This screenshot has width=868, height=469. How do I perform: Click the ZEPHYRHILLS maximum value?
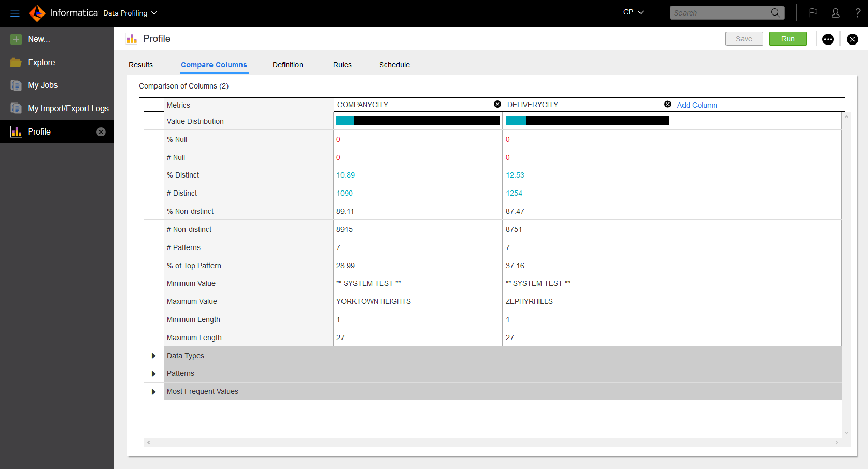(x=529, y=301)
